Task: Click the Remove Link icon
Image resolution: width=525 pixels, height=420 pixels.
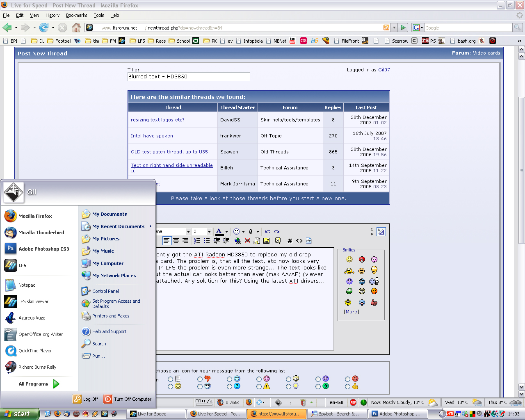Action: click(247, 241)
